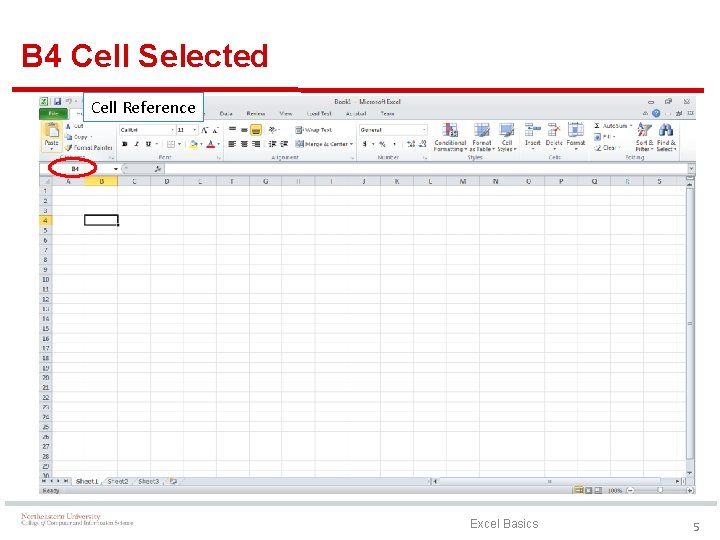This screenshot has width=720, height=540.
Task: Click the Middle Align icon
Action: click(x=244, y=130)
